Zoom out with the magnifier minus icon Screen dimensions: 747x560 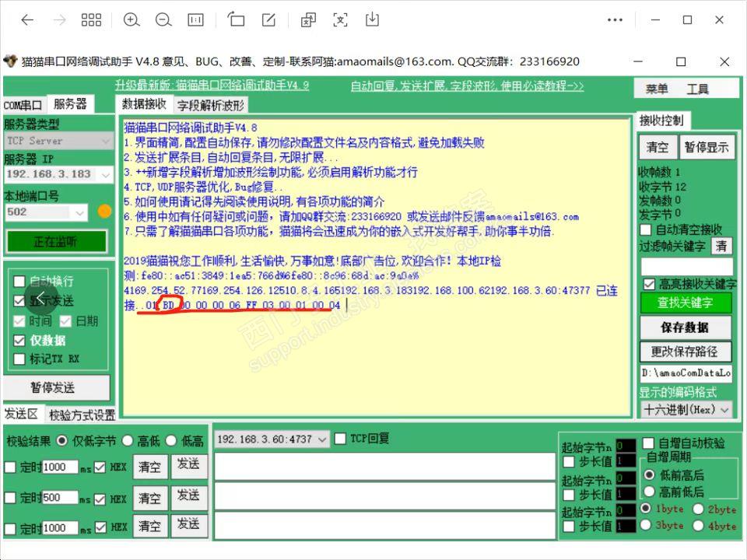163,20
